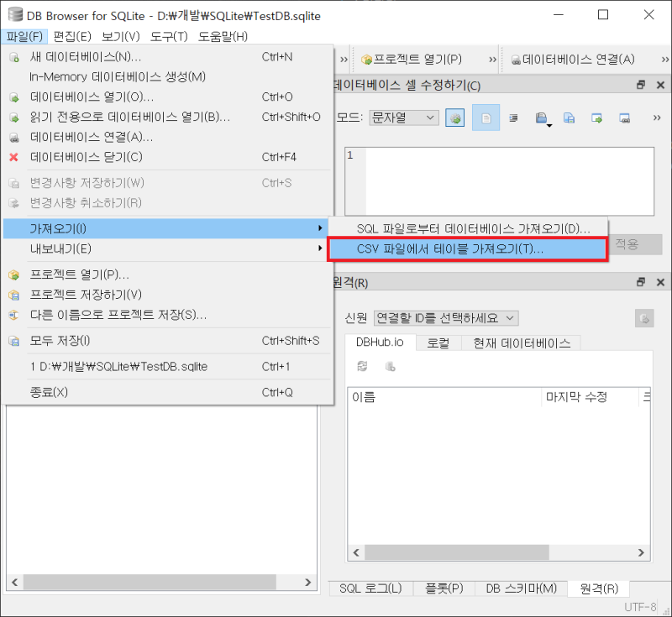The height and width of the screenshot is (617, 672).
Task: Click the refresh icon in remote panel
Action: pos(362,366)
